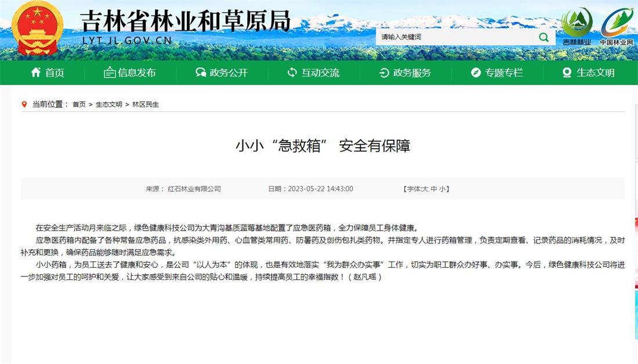The height and width of the screenshot is (364, 638).
Task: Click the 生态文明 icon
Action: tap(567, 72)
